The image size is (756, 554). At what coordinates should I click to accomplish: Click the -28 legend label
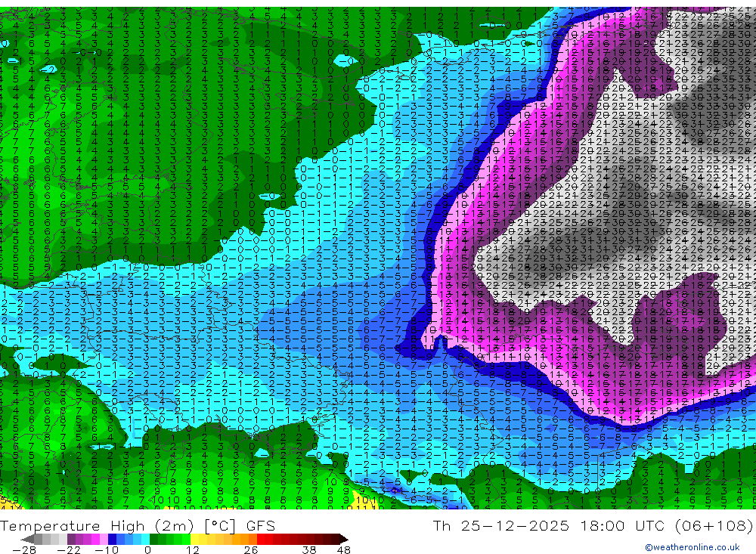point(24,549)
